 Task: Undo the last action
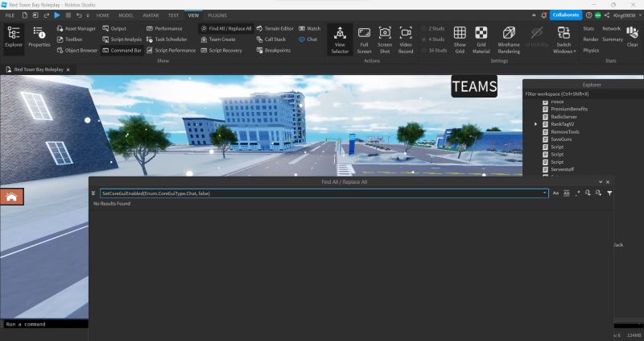79,15
